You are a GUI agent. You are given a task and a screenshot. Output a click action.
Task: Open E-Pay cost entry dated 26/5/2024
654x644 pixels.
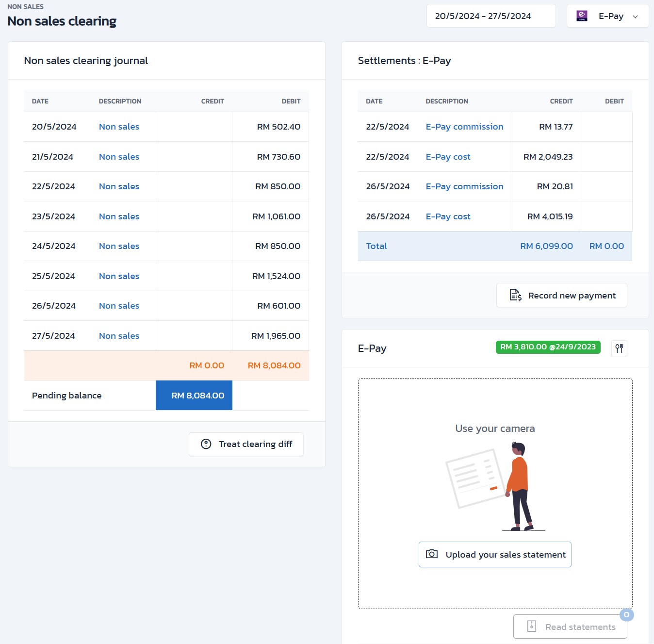[x=448, y=216]
